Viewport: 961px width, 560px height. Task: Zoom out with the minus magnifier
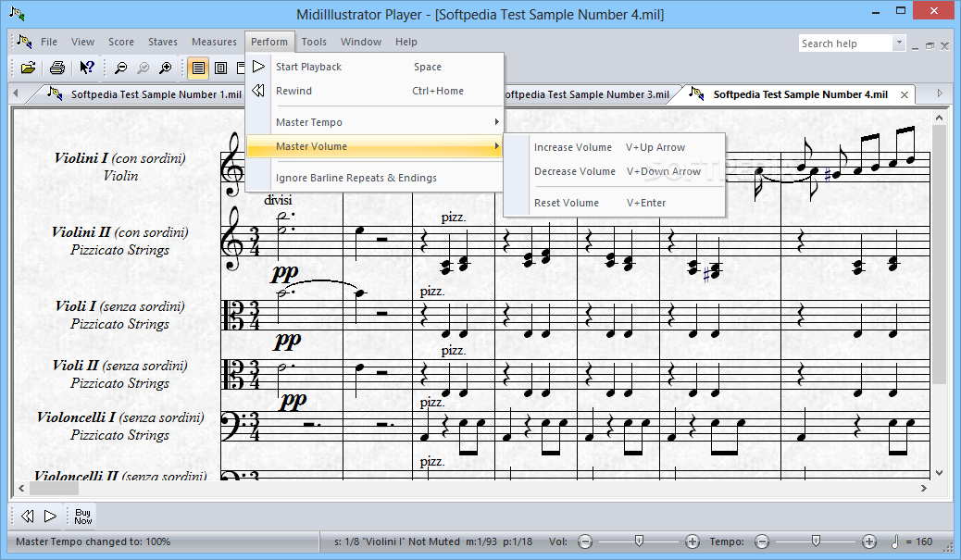pyautogui.click(x=120, y=68)
